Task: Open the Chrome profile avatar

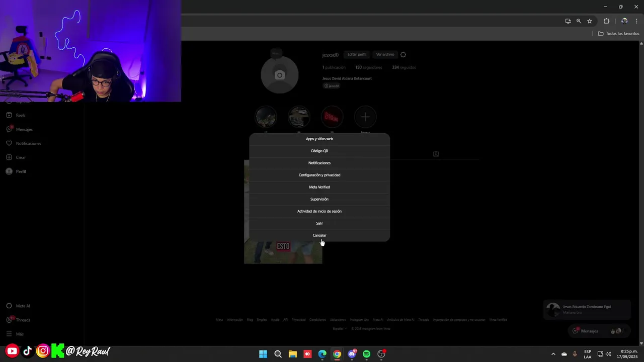Action: 624,21
